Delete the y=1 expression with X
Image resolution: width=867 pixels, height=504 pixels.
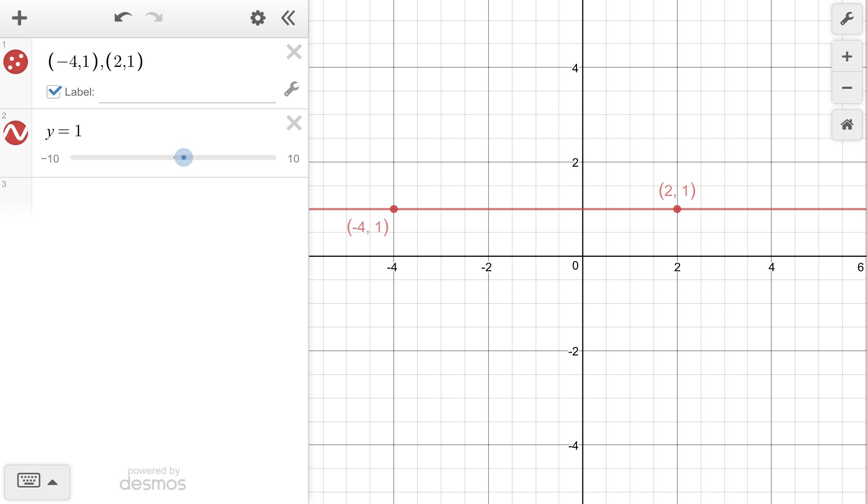pos(294,123)
